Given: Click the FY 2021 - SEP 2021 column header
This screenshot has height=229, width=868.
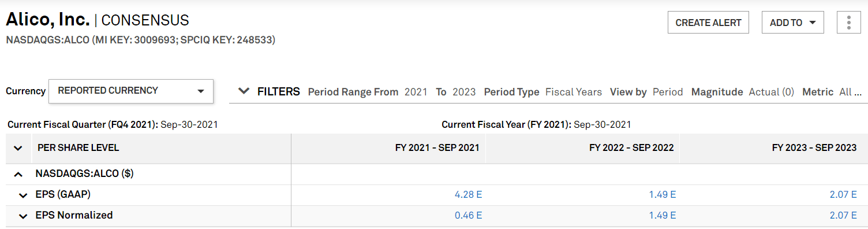Looking at the screenshot, I should (x=437, y=148).
